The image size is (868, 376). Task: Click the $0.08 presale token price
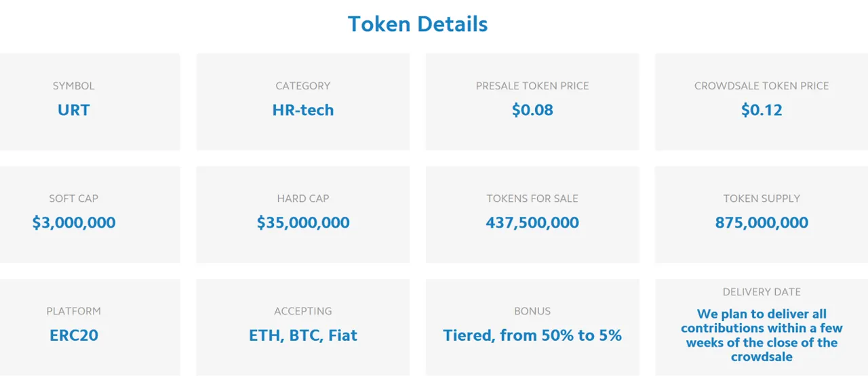click(x=532, y=110)
